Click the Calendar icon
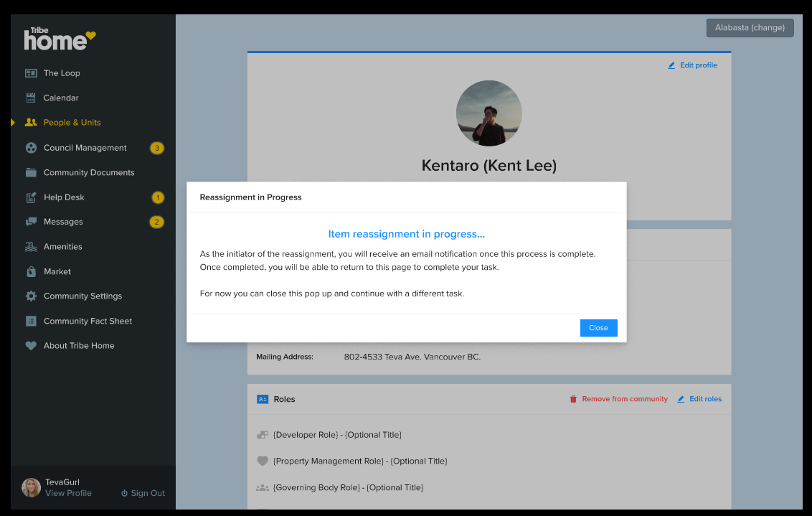Image resolution: width=812 pixels, height=516 pixels. 31,98
